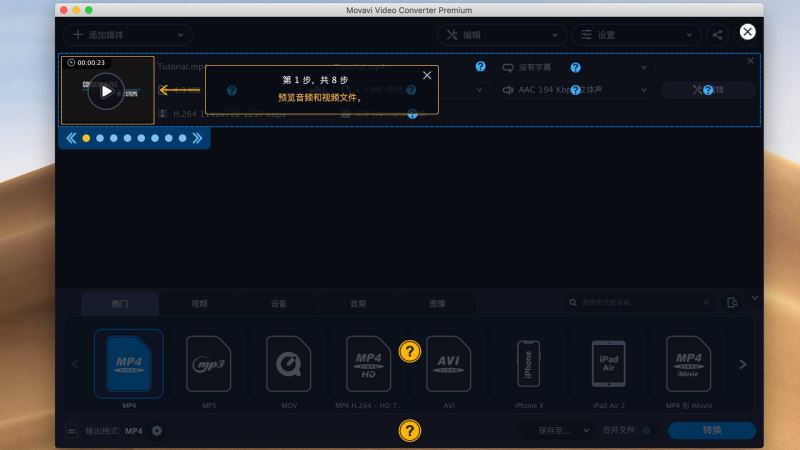Click the blue help marker beside 没有字幕

point(576,67)
